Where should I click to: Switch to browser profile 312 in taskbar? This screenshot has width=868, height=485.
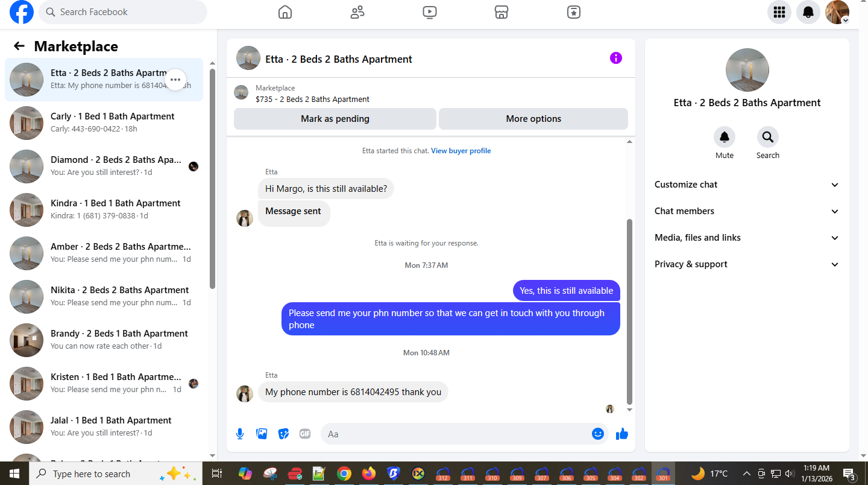(x=443, y=474)
